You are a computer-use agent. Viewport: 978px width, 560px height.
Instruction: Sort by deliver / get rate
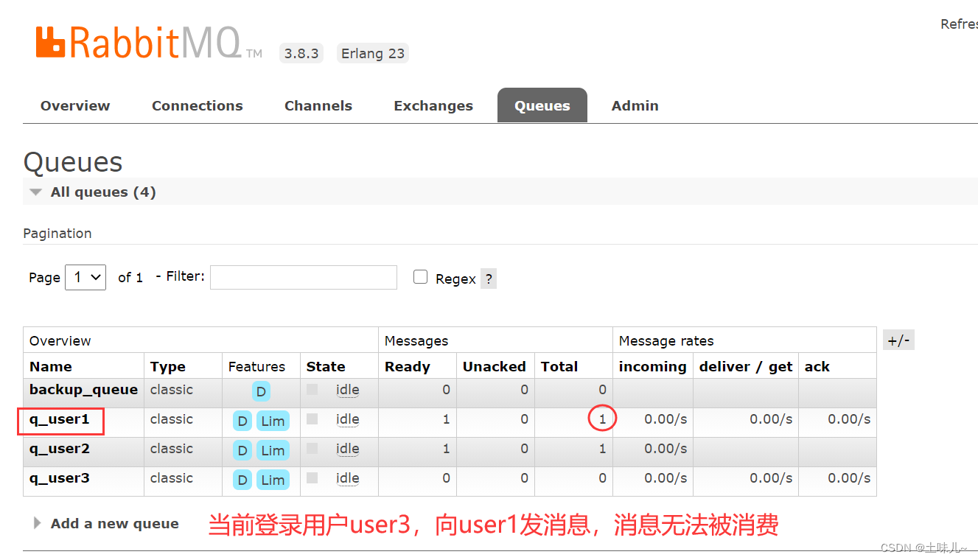tap(746, 366)
